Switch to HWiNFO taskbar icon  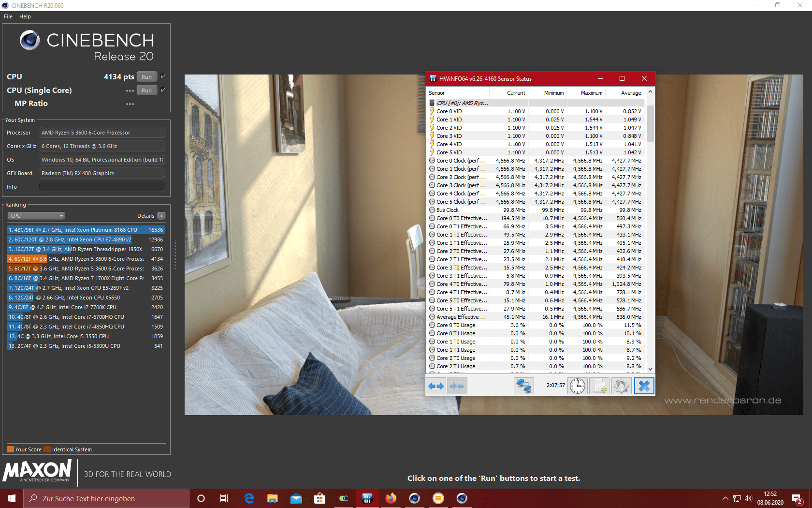[x=367, y=498]
